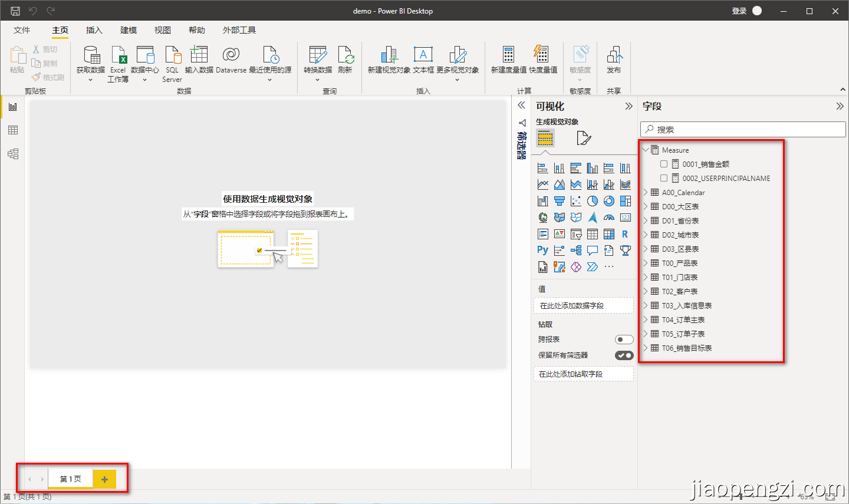Open Report view in left sidebar
Viewport: 849px width, 504px height.
click(x=13, y=107)
